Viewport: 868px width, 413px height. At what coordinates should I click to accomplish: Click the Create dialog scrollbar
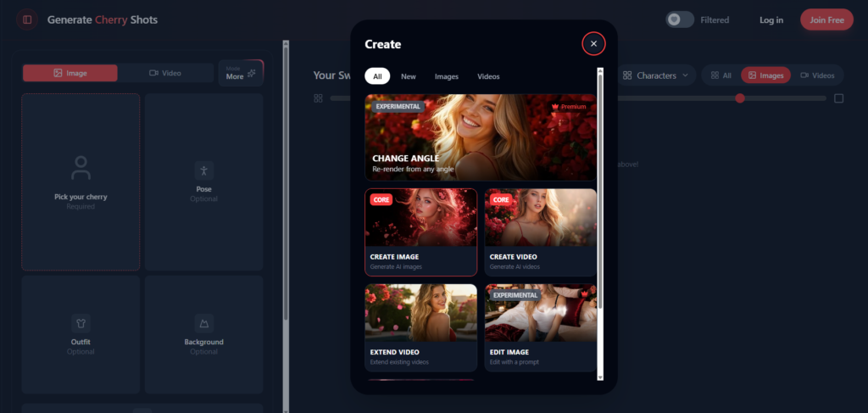[600, 191]
